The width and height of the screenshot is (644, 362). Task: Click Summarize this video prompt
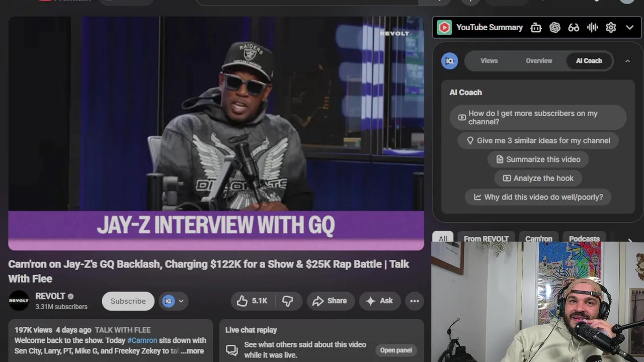538,159
